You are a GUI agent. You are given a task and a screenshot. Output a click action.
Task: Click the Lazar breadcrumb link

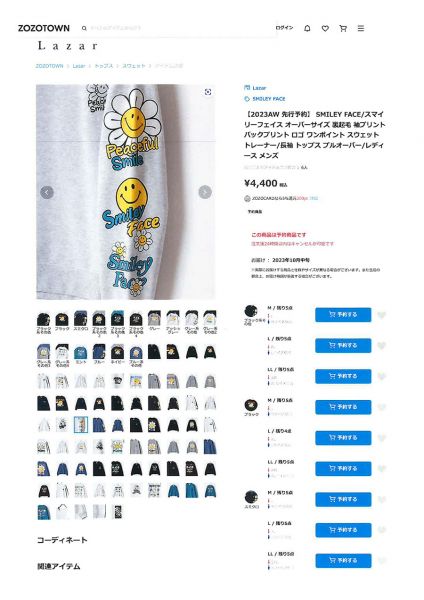(x=79, y=66)
